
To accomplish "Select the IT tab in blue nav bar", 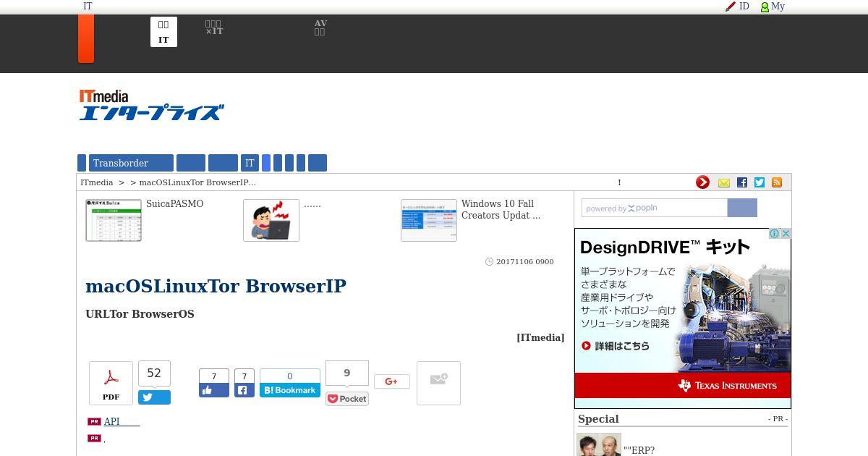I will point(250,163).
